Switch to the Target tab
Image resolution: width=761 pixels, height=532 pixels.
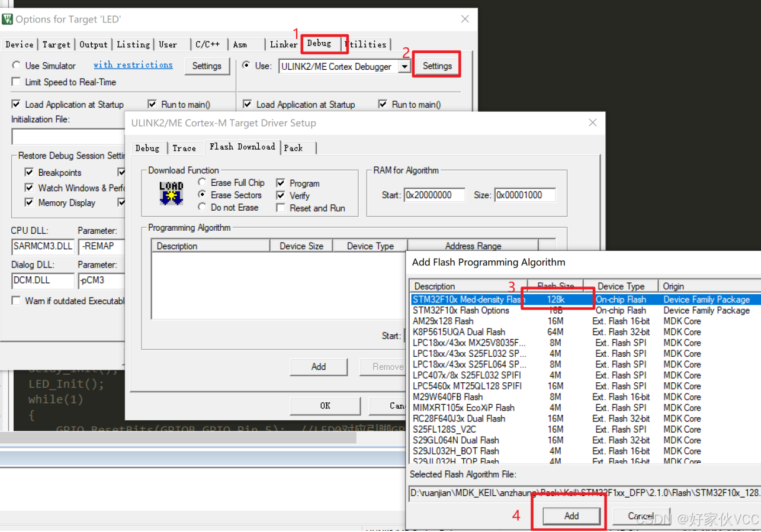(x=56, y=44)
